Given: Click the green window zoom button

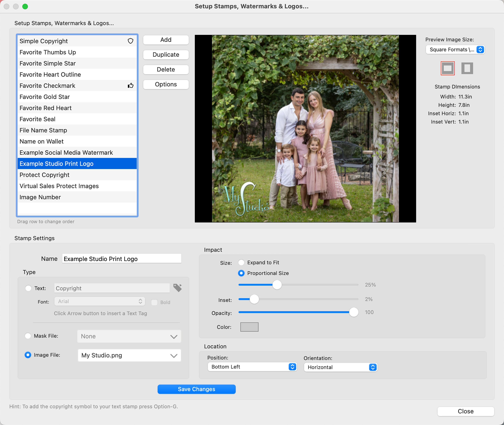Looking at the screenshot, I should (x=25, y=7).
